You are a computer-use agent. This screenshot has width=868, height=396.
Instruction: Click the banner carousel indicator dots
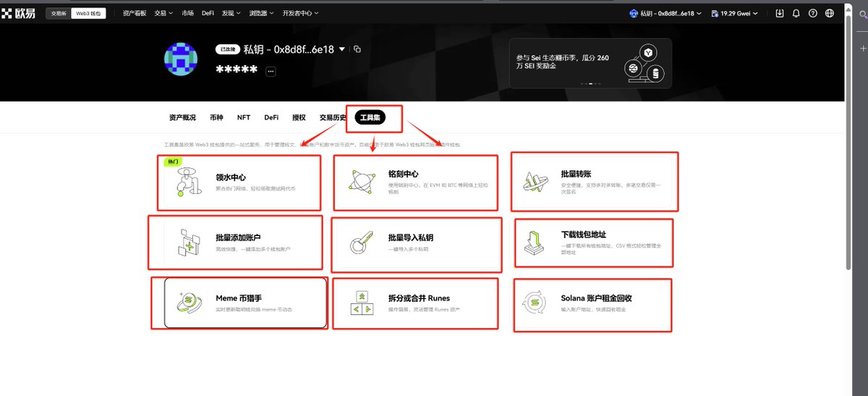[x=590, y=84]
